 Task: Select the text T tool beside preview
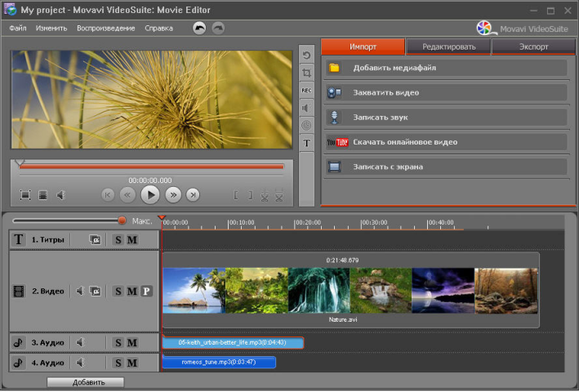pyautogui.click(x=307, y=143)
